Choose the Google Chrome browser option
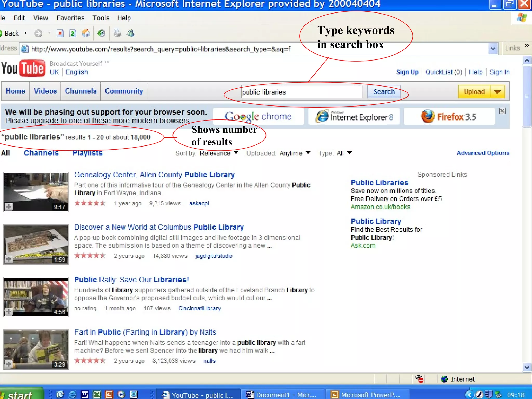The height and width of the screenshot is (399, 532). (x=258, y=116)
